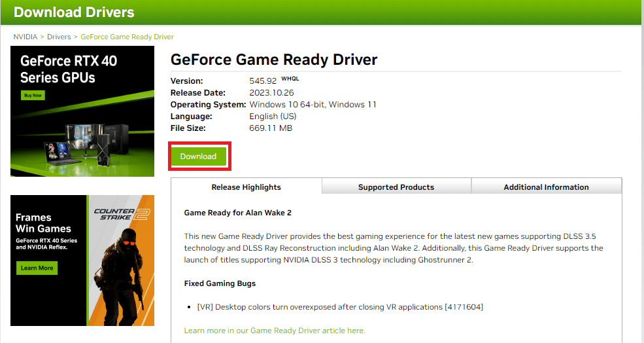Screen dimensions: 644x343
Task: Click the GeForce RTX 40 Series GPUs headline
Action: tap(68, 69)
